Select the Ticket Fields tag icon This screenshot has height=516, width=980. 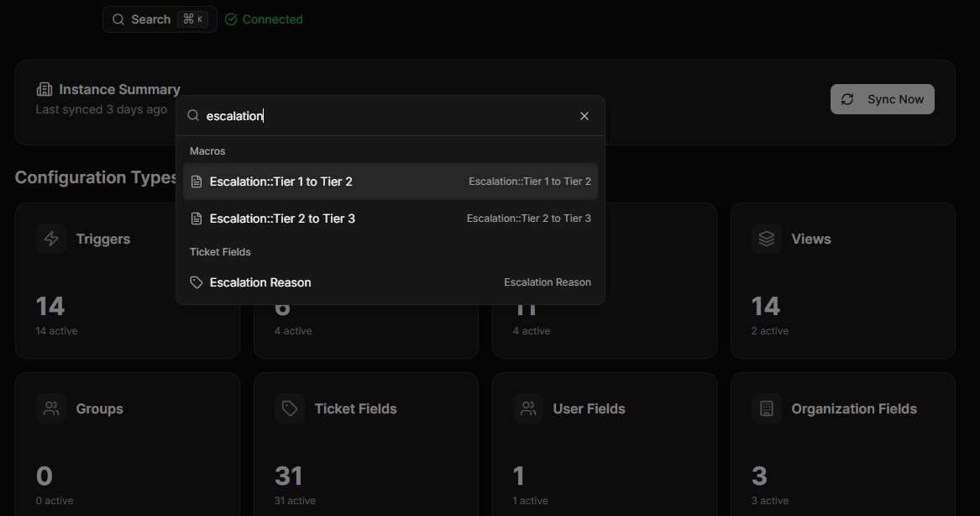pyautogui.click(x=289, y=408)
